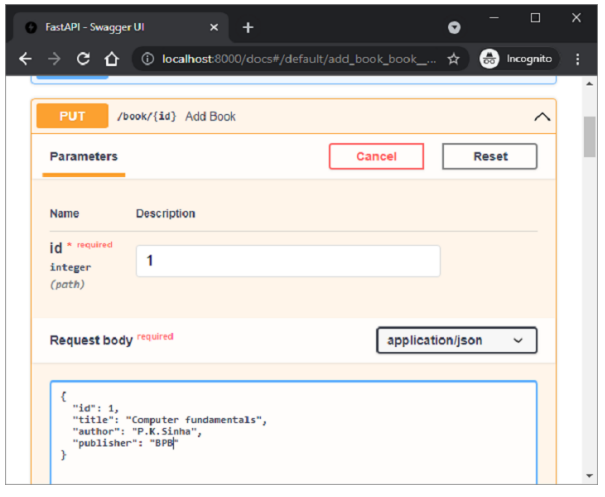Open the tab search dropdown arrow

454,27
